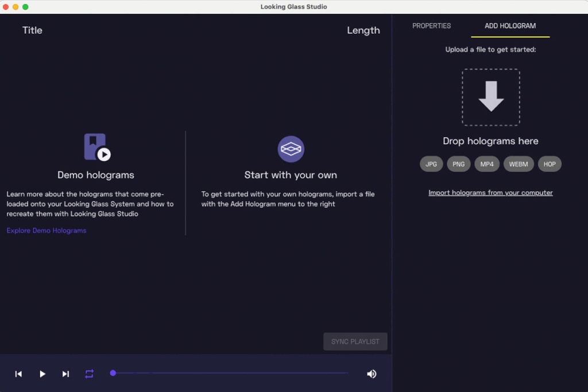This screenshot has height=392, width=588.
Task: Toggle playlist loop mode
Action: pos(89,374)
